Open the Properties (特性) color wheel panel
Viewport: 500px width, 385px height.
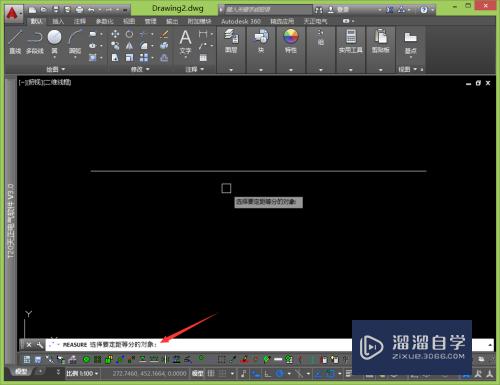tap(291, 42)
